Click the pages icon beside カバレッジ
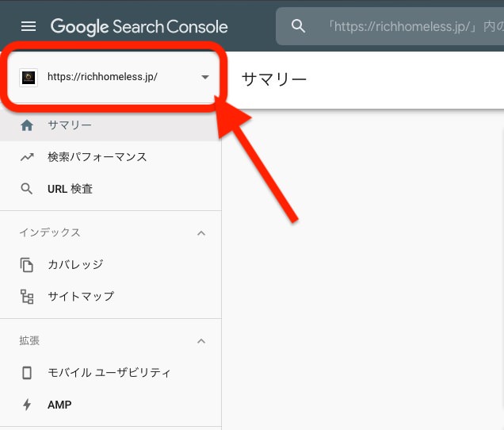This screenshot has width=504, height=430. pyautogui.click(x=28, y=265)
